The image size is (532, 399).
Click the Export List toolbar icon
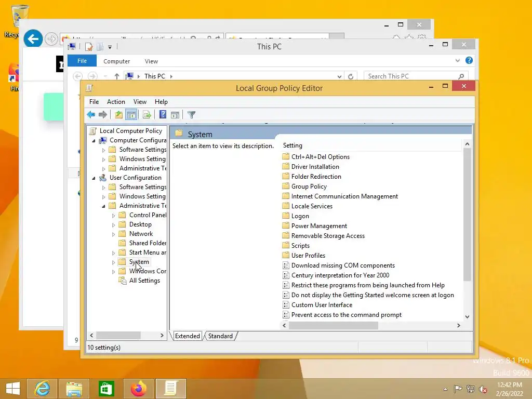tap(147, 115)
